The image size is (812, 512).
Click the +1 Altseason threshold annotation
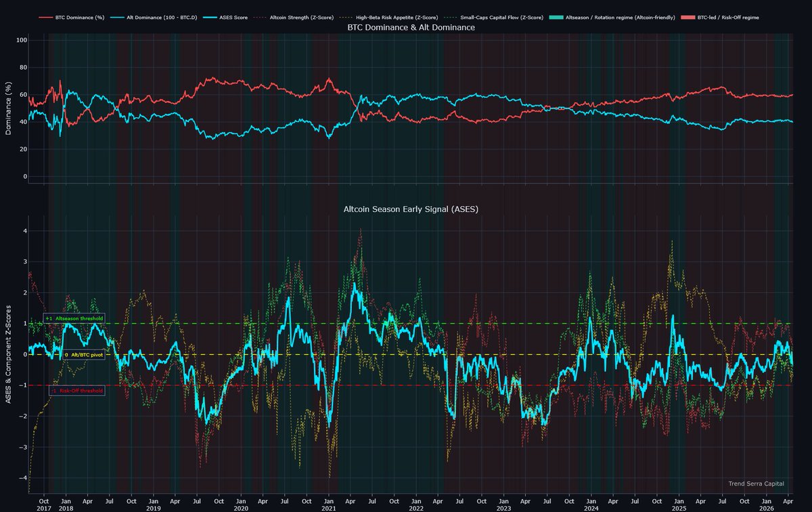(x=73, y=318)
